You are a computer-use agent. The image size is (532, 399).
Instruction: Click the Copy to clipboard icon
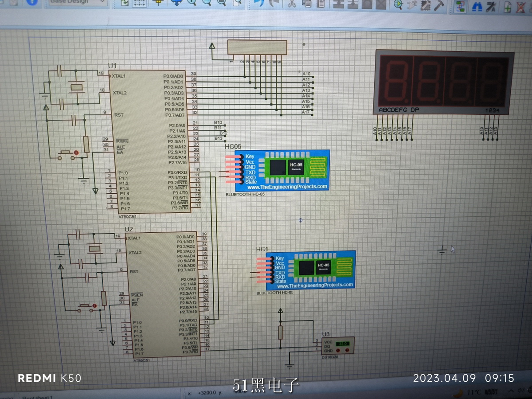(x=307, y=4)
